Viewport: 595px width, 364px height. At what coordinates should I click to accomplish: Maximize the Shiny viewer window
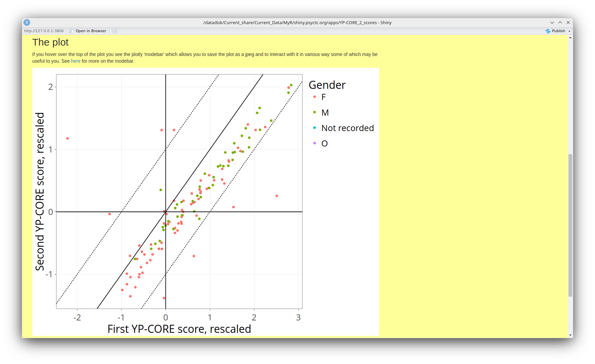click(x=560, y=22)
